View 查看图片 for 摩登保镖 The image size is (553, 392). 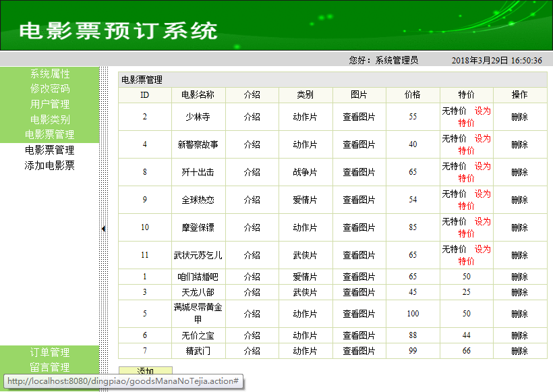359,227
